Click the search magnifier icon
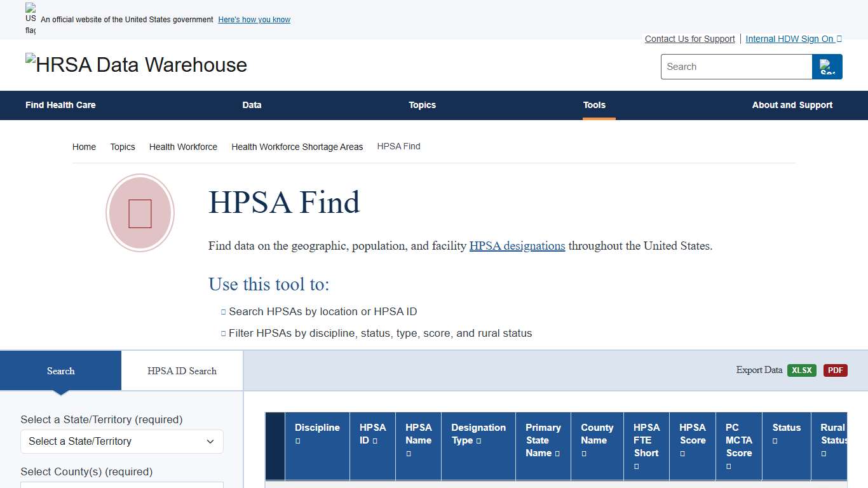This screenshot has width=868, height=488. 827,67
